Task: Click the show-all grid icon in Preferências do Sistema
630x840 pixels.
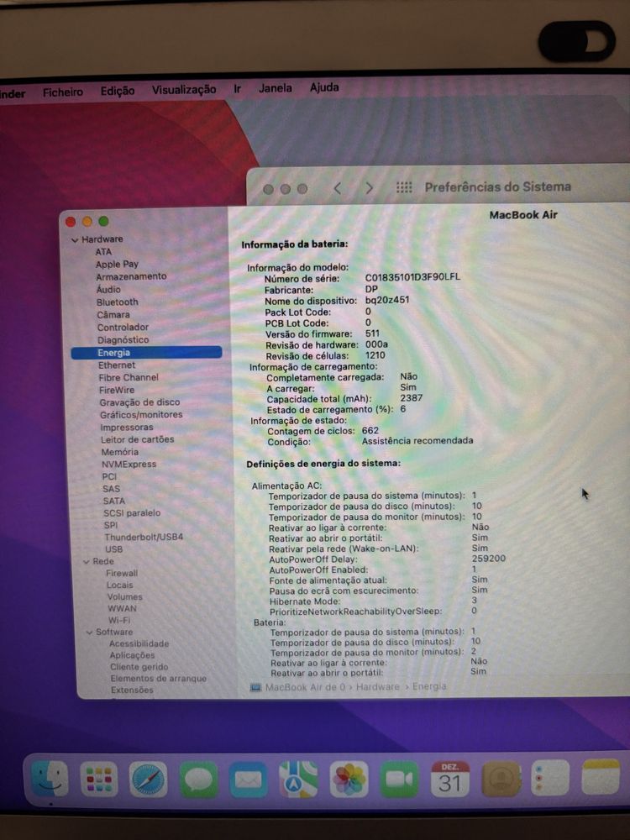Action: pyautogui.click(x=404, y=187)
